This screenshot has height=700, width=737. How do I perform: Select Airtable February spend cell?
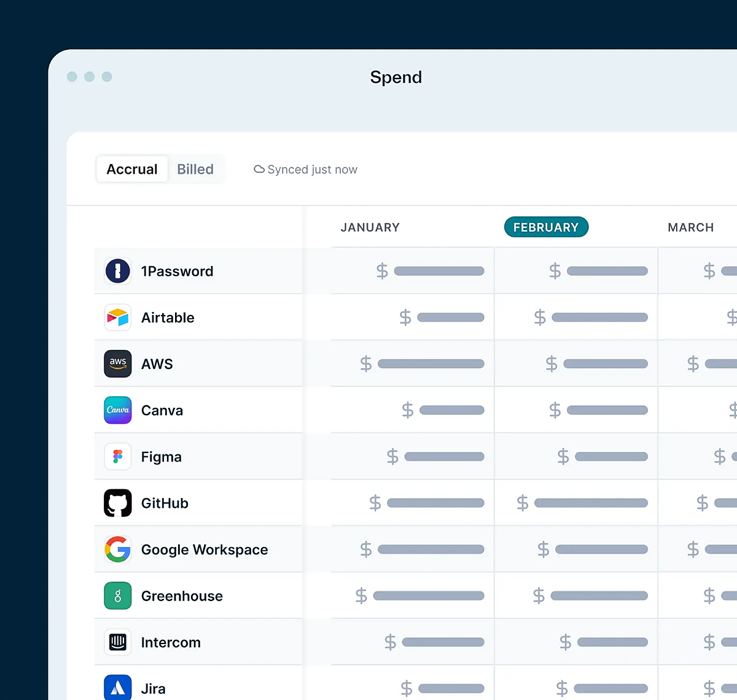tap(576, 317)
